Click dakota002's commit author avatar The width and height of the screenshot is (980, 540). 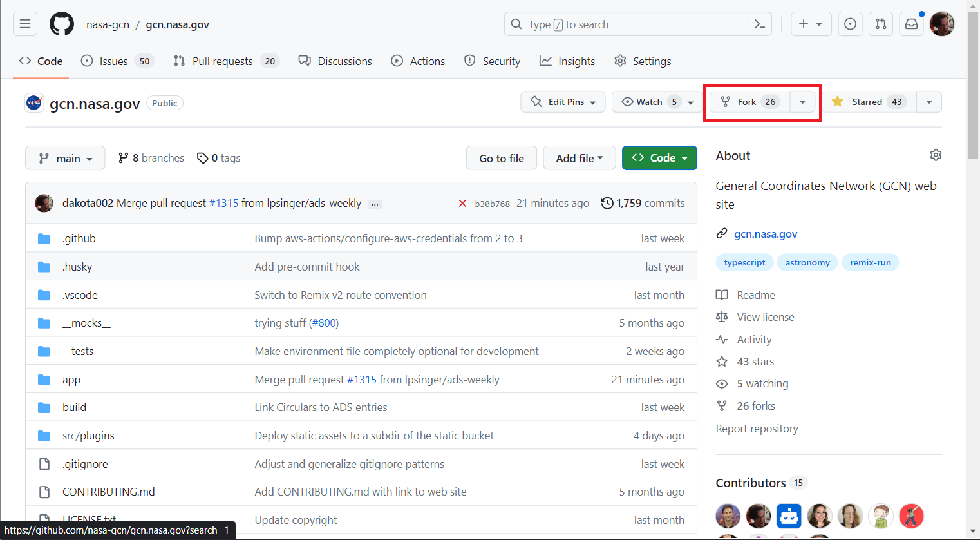(44, 203)
